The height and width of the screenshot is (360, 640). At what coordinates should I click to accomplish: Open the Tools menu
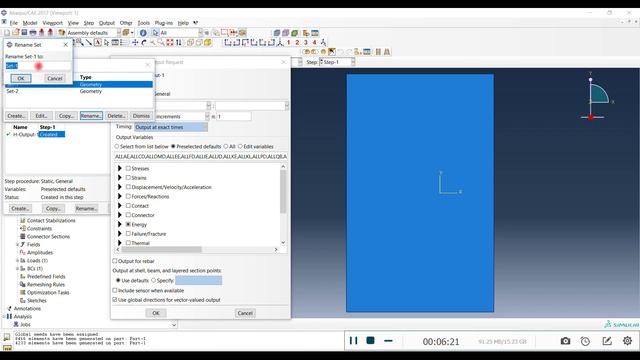[x=144, y=23]
